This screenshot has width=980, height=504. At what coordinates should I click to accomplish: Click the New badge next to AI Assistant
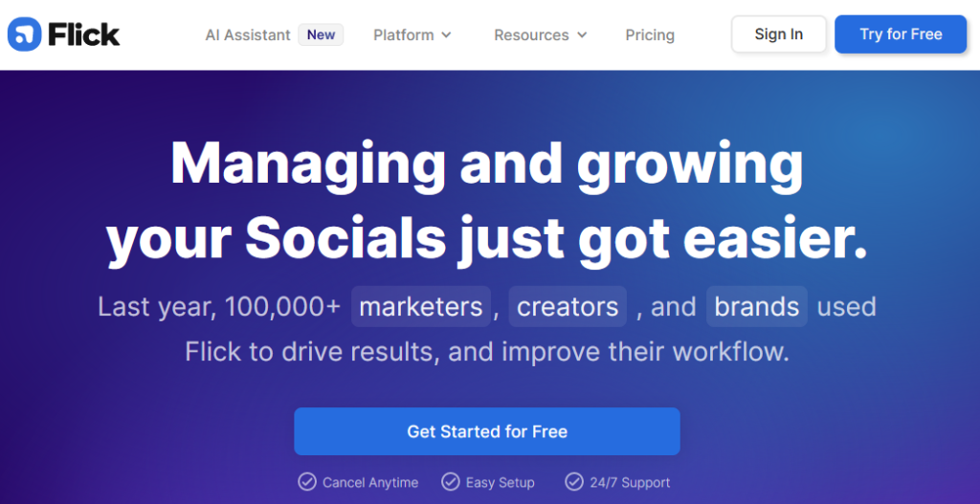[321, 34]
